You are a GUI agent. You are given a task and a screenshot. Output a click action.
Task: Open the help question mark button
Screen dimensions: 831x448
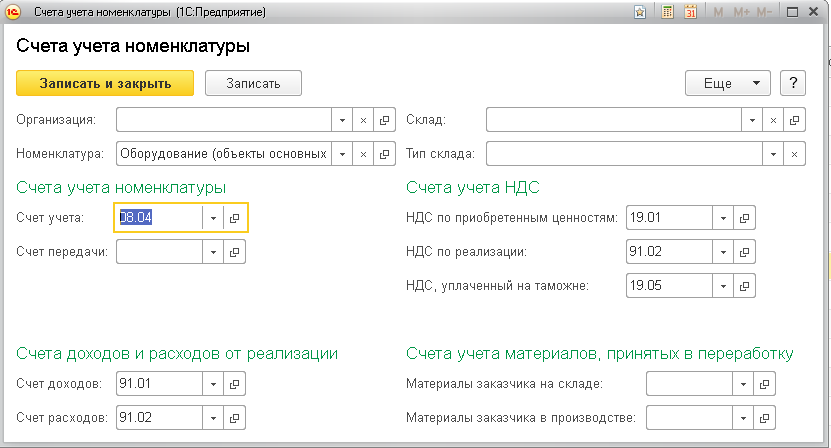pyautogui.click(x=793, y=83)
